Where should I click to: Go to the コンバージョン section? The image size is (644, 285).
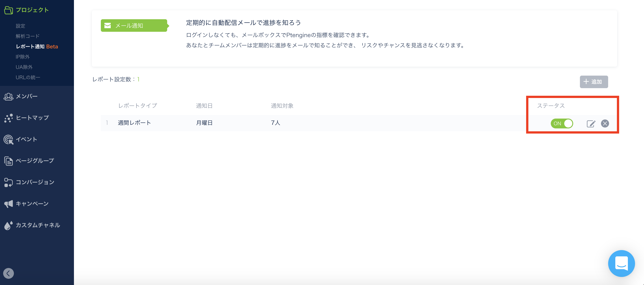tap(35, 182)
